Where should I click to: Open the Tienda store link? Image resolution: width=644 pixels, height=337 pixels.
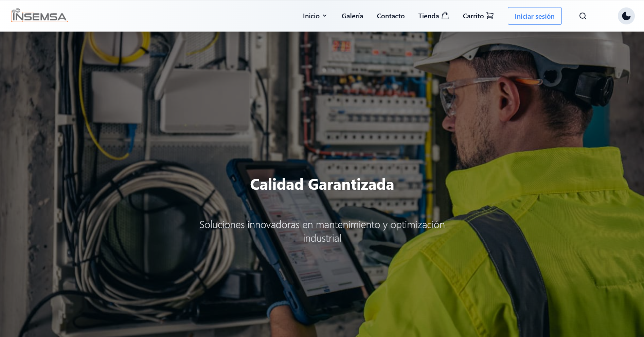pos(428,16)
